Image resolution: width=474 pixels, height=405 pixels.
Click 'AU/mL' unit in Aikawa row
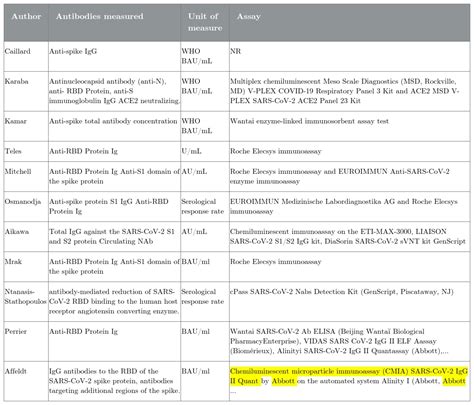coord(205,236)
